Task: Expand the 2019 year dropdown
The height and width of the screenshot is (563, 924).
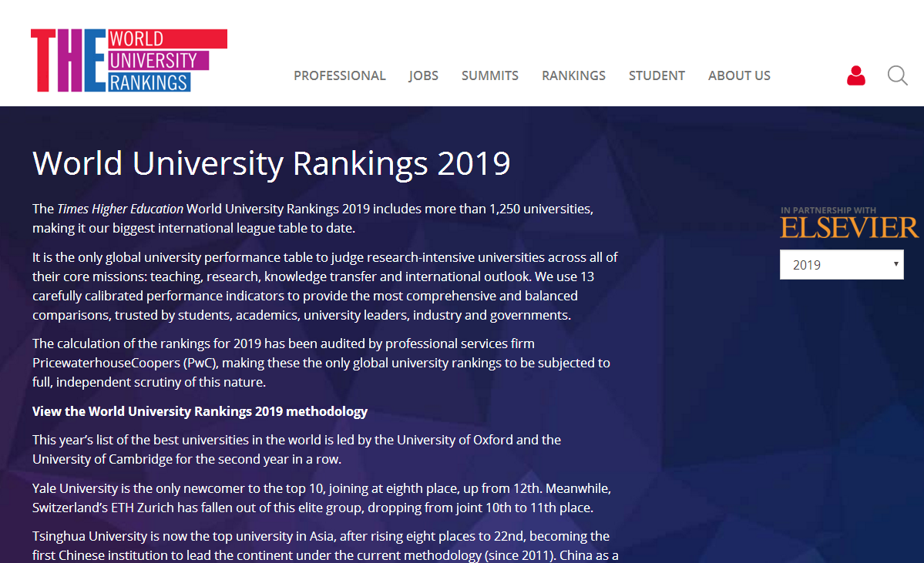Action: tap(842, 264)
